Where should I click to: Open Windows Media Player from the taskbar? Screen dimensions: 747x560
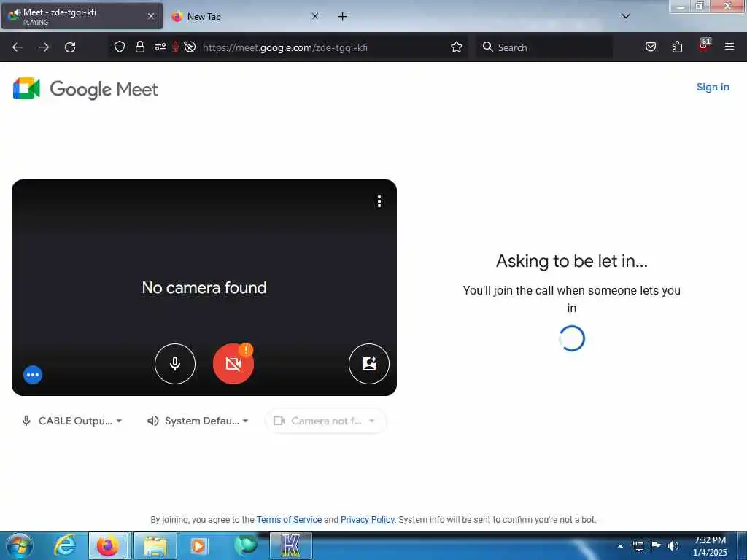(198, 545)
